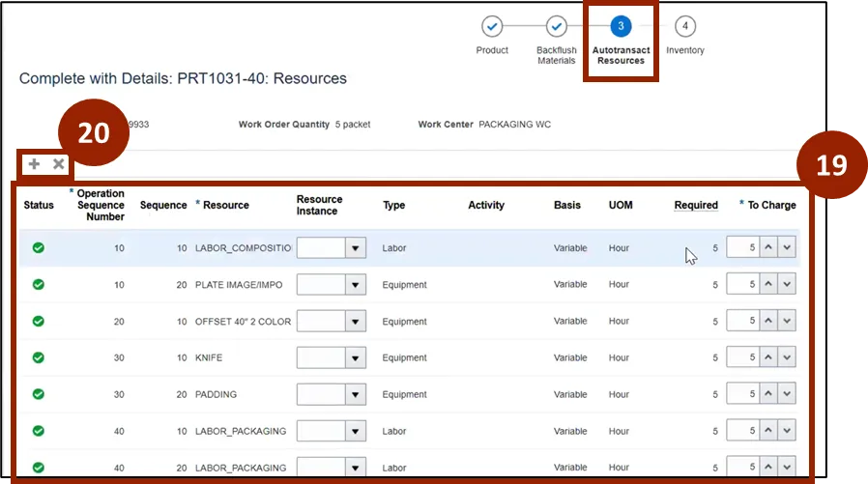This screenshot has height=484, width=868.
Task: Open Resource Instance dropdown for LABOR_COMPOSITION
Action: coord(357,248)
